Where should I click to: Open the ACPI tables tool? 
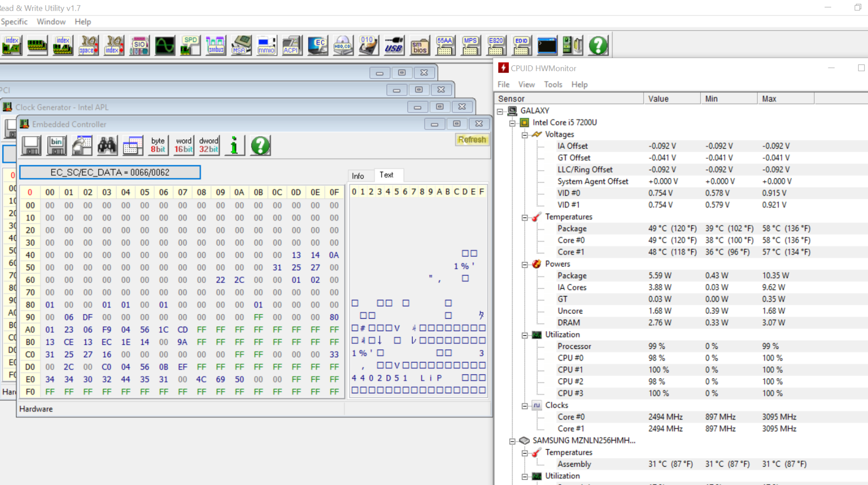coord(291,46)
